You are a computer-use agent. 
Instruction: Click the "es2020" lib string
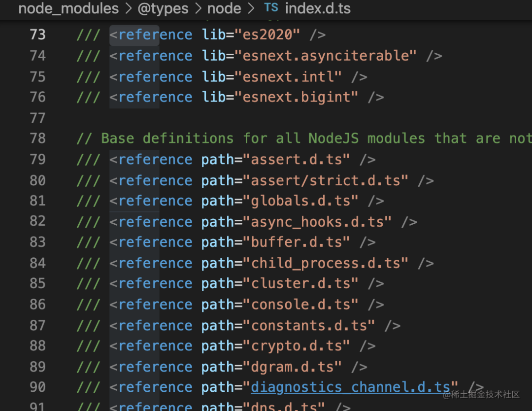267,34
